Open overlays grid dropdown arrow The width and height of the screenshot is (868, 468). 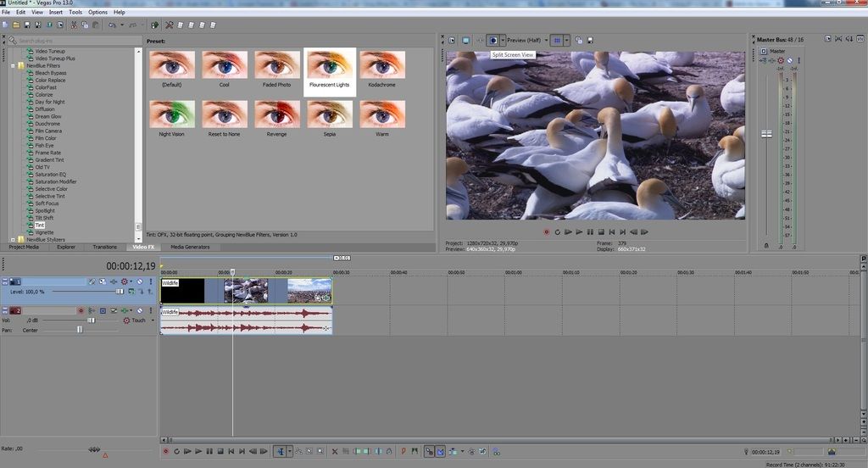567,41
